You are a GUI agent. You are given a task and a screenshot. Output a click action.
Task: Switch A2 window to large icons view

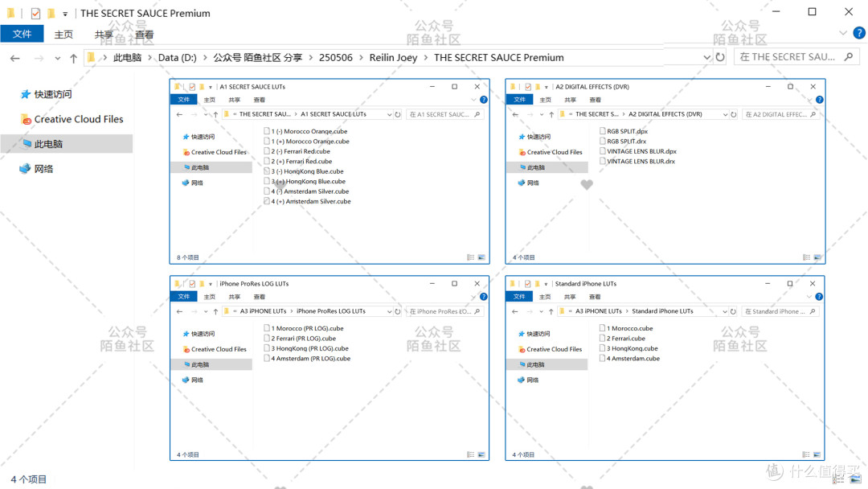pos(817,257)
